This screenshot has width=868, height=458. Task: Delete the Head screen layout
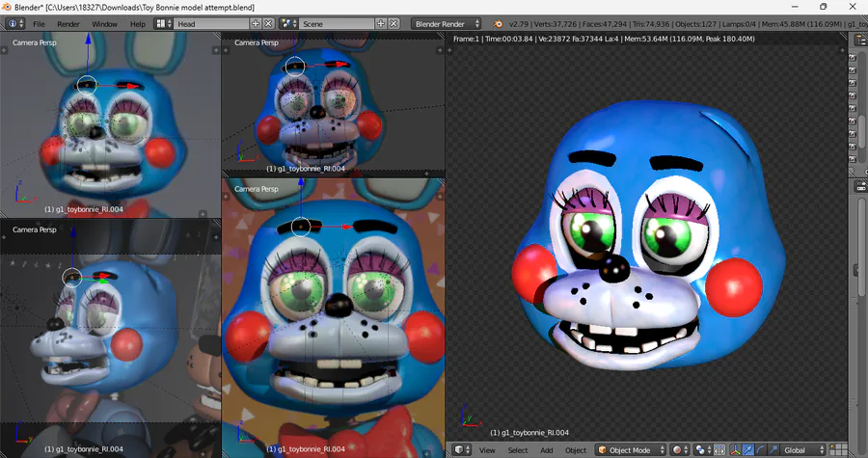(x=268, y=24)
